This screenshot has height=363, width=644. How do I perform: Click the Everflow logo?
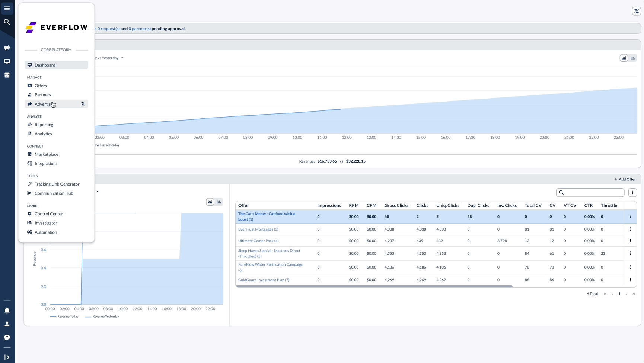pos(57,28)
